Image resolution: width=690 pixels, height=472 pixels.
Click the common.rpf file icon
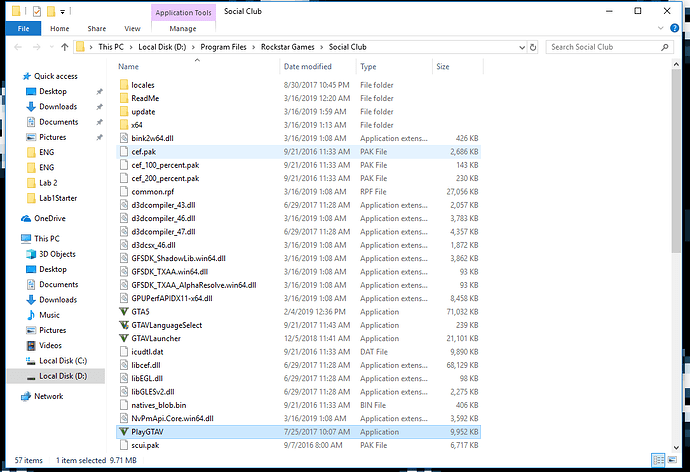[x=124, y=191]
